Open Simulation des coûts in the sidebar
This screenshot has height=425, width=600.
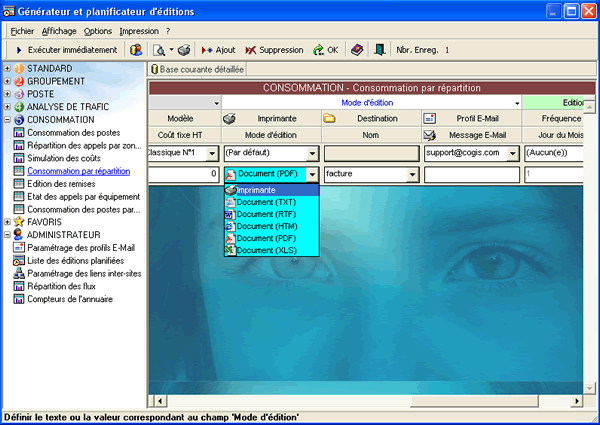(66, 158)
